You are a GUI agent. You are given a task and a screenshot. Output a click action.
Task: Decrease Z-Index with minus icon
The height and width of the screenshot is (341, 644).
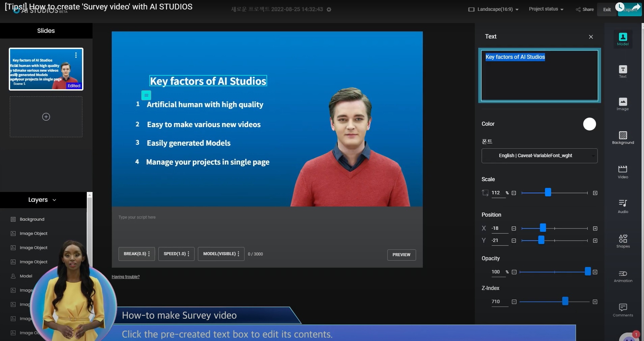click(x=514, y=302)
